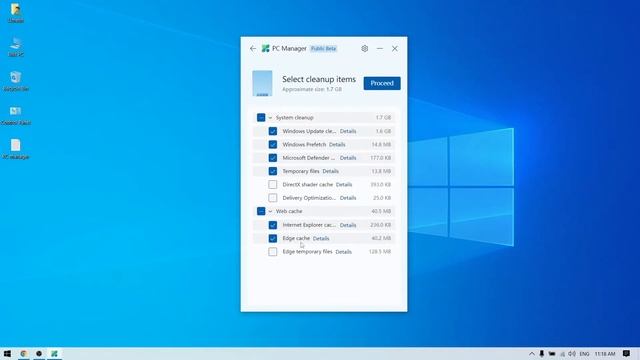Screen dimensions: 640x360
Task: Uncheck Temporary files checkbox
Action: (273, 171)
